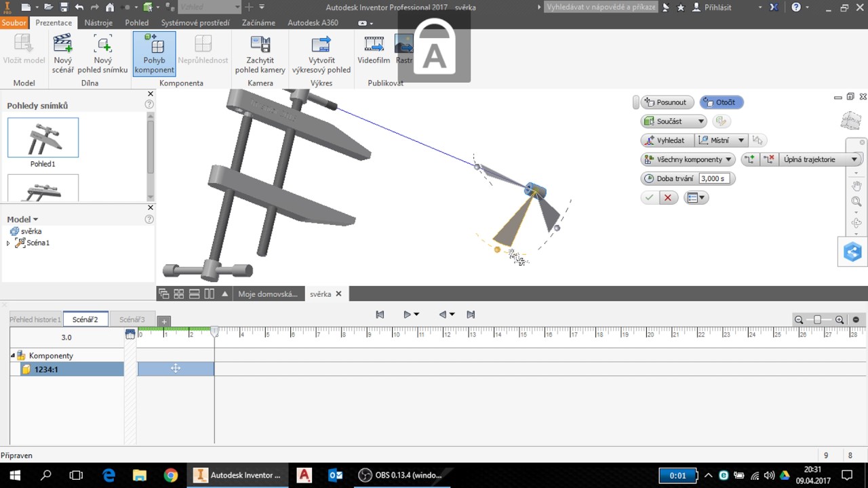Click cascade windows icon near document tabs
Image resolution: width=868 pixels, height=488 pixels.
point(163,293)
